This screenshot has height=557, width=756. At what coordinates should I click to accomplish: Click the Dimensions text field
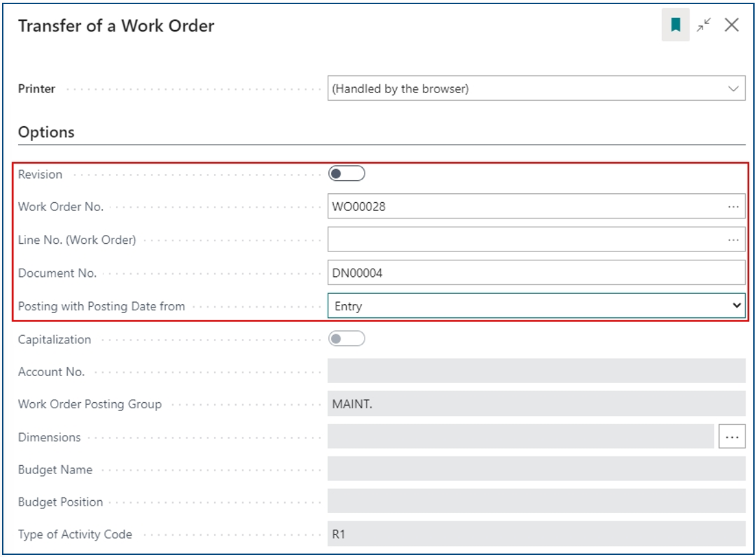[521, 436]
